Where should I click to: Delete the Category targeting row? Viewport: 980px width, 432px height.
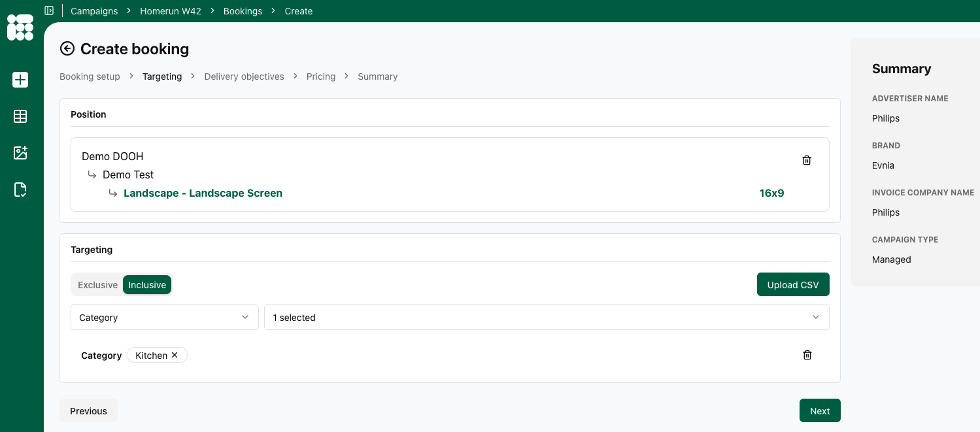[807, 355]
